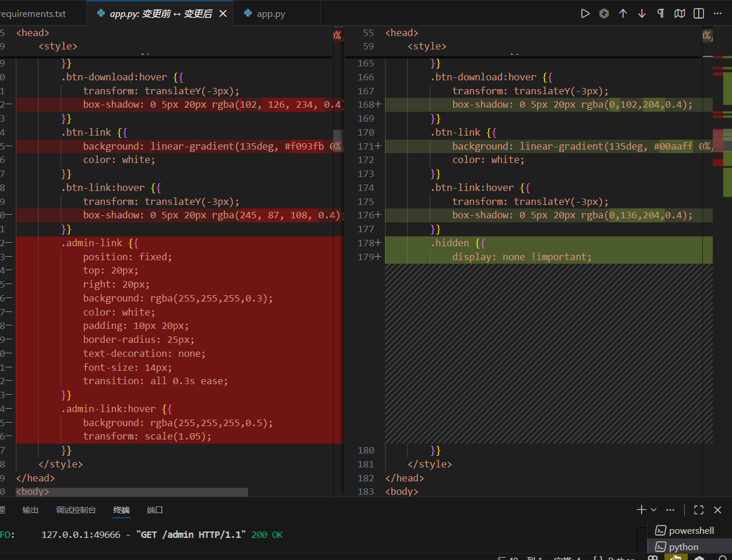732x560 pixels.
Task: Toggle collapsing unchanged regions via the map icon
Action: click(x=680, y=13)
